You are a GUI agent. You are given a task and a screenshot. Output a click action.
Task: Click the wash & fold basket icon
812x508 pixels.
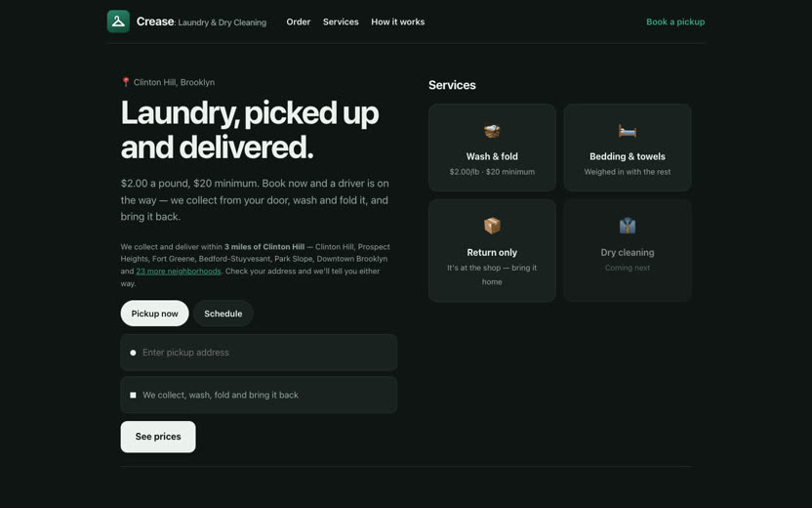(x=492, y=131)
